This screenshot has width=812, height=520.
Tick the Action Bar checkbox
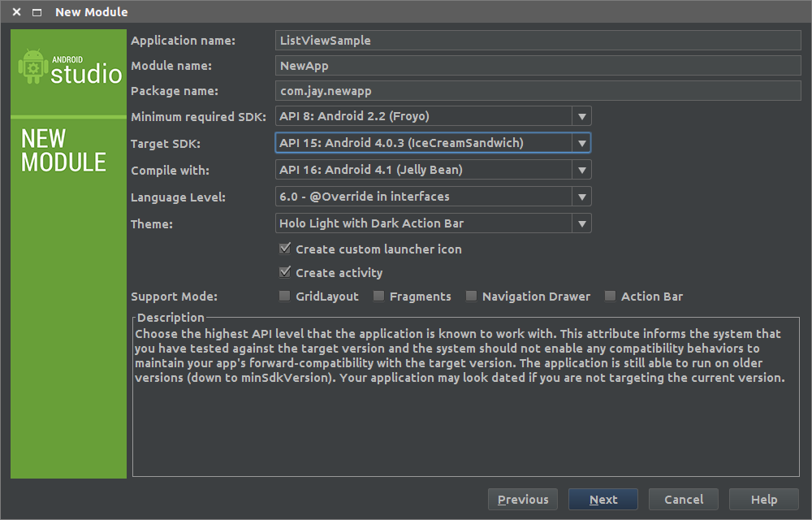[611, 297]
